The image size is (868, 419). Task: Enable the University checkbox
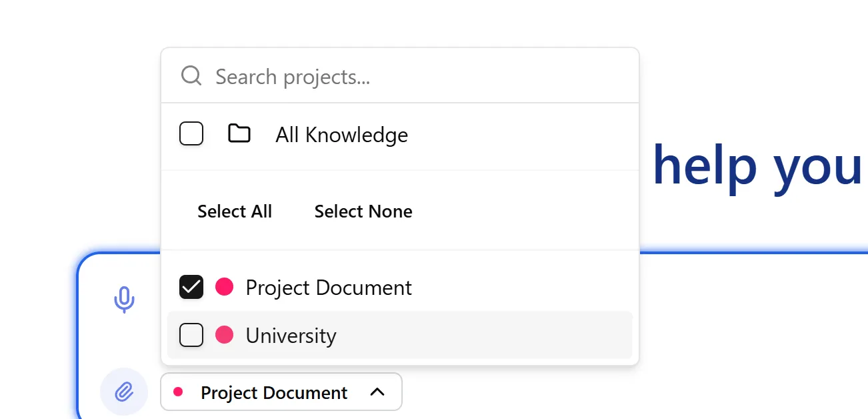191,335
